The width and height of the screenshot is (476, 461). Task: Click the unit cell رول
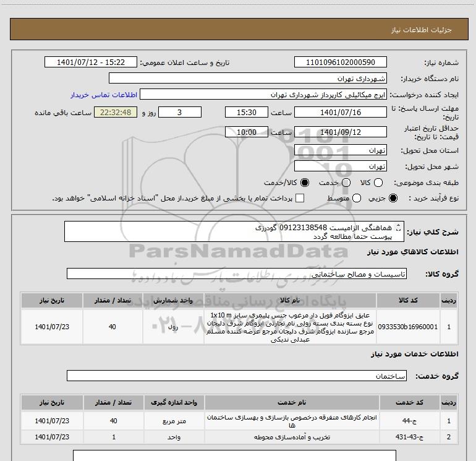coord(173,327)
